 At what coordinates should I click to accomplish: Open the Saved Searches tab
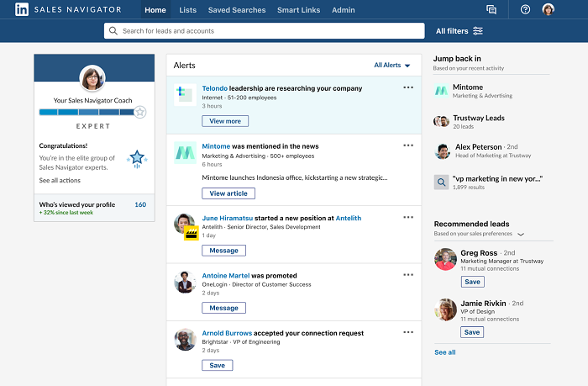[x=236, y=10]
